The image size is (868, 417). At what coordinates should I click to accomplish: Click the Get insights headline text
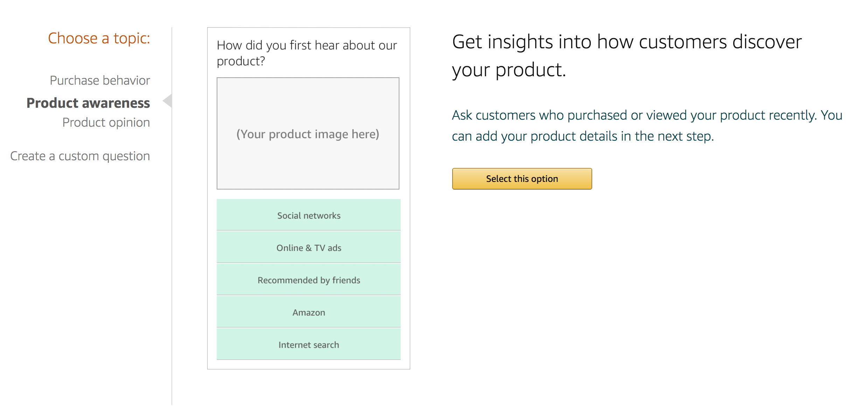coord(626,56)
